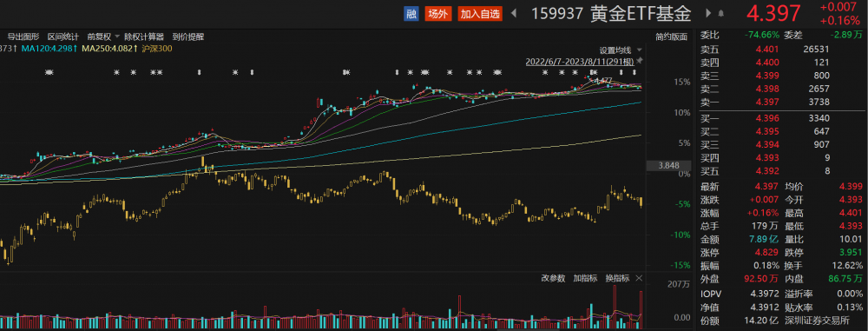This screenshot has width=868, height=331.
Task: Open the 前复权 adjustment dropdown
Action: coord(103,36)
